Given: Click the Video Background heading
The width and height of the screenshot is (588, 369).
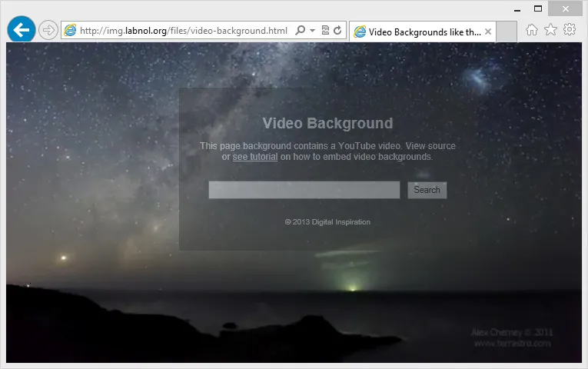Looking at the screenshot, I should pyautogui.click(x=327, y=123).
